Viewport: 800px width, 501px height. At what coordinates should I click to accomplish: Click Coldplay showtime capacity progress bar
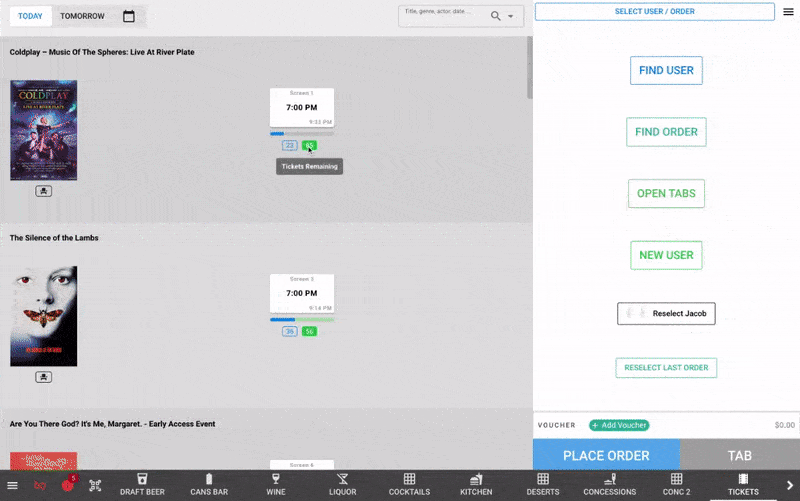302,134
